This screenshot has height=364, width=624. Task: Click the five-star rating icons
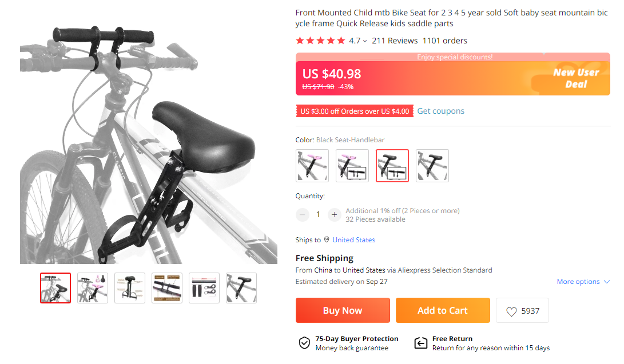[320, 41]
